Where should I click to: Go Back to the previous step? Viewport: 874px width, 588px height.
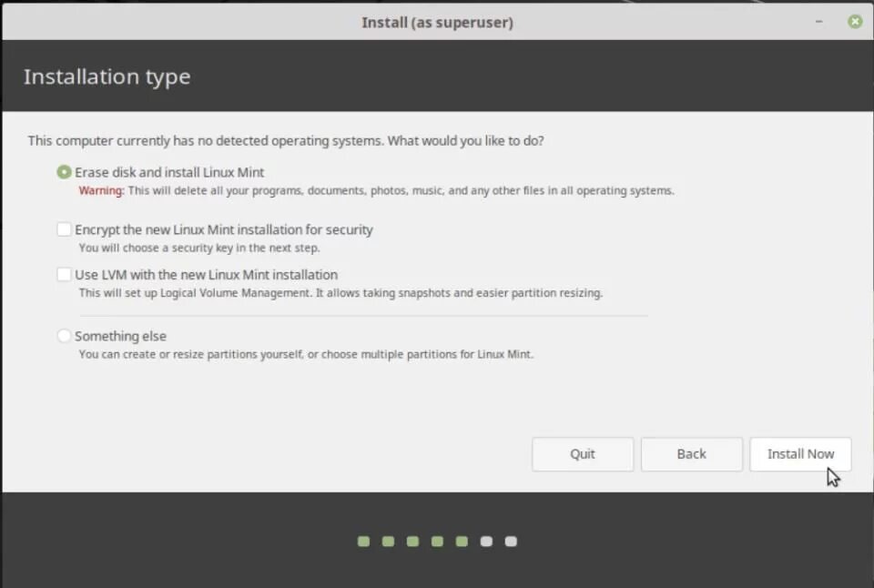tap(691, 454)
